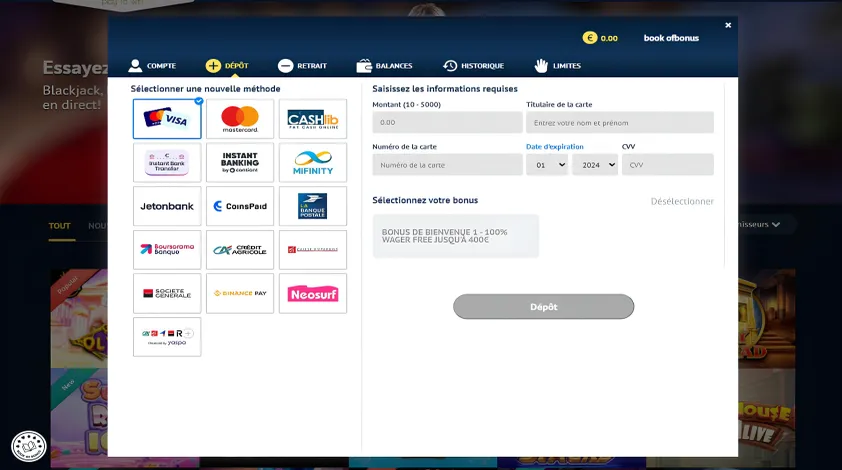Pick the Instant Bank Transfer method
The height and width of the screenshot is (470, 842).
167,162
